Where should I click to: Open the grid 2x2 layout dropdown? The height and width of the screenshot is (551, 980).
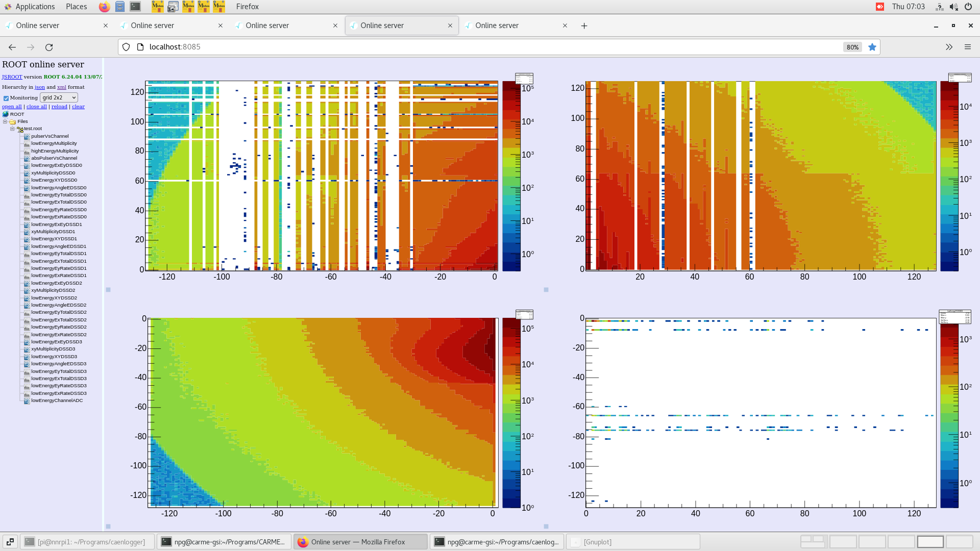pyautogui.click(x=59, y=97)
